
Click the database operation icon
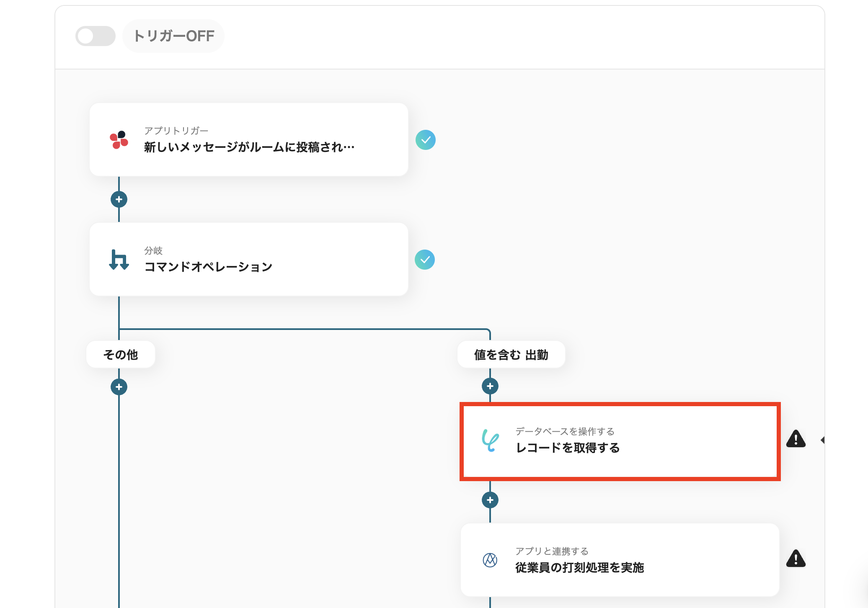click(490, 440)
